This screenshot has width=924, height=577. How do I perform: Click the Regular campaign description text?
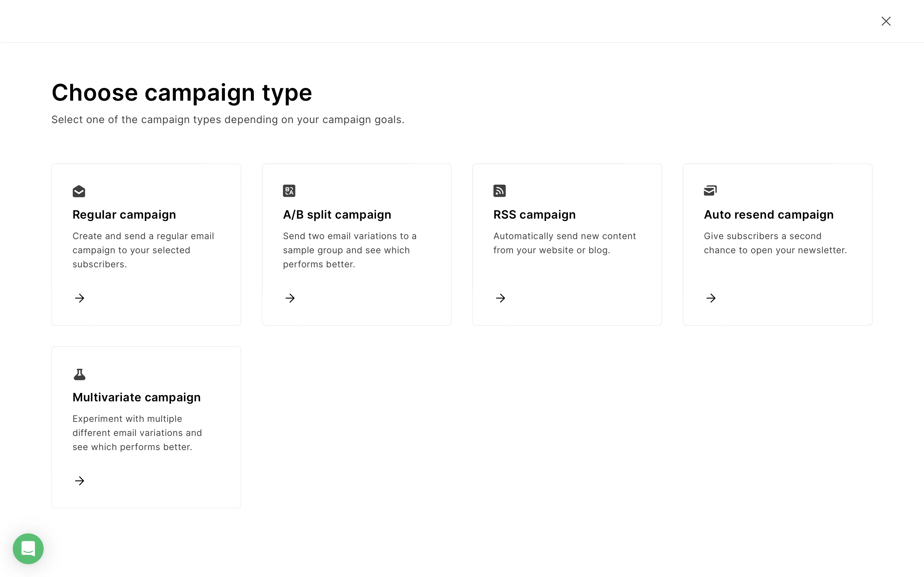[143, 250]
